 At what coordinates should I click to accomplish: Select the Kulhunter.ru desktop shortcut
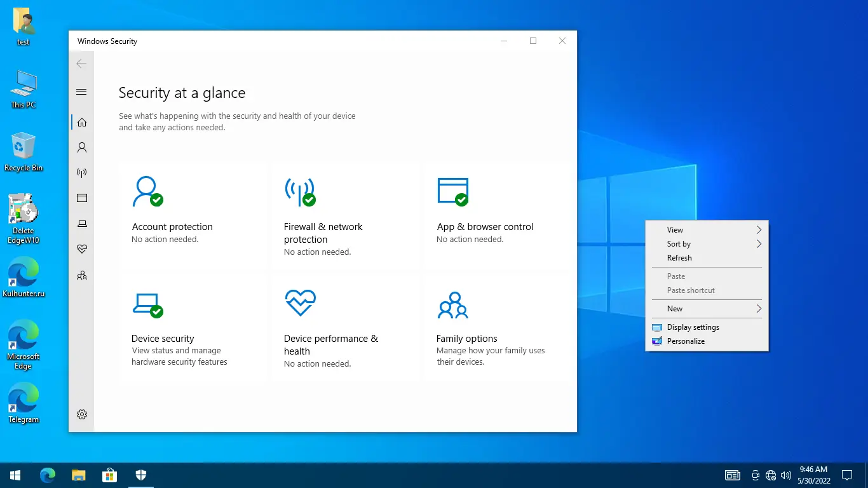(24, 278)
